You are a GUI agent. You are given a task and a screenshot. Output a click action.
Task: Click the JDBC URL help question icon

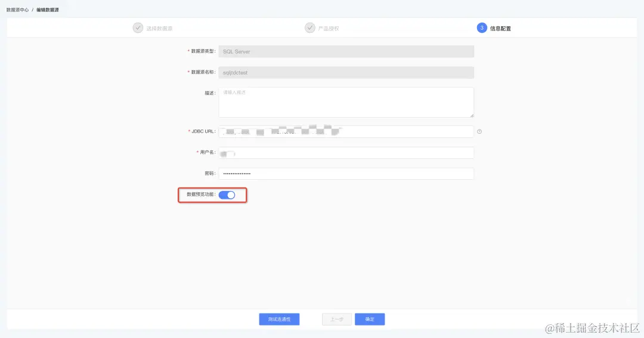479,131
